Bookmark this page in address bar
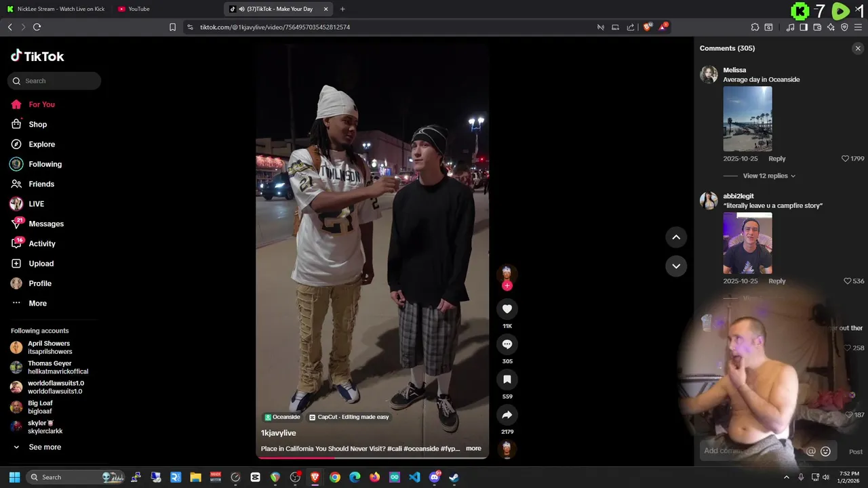Screen dimensions: 868x488 (x=172, y=27)
